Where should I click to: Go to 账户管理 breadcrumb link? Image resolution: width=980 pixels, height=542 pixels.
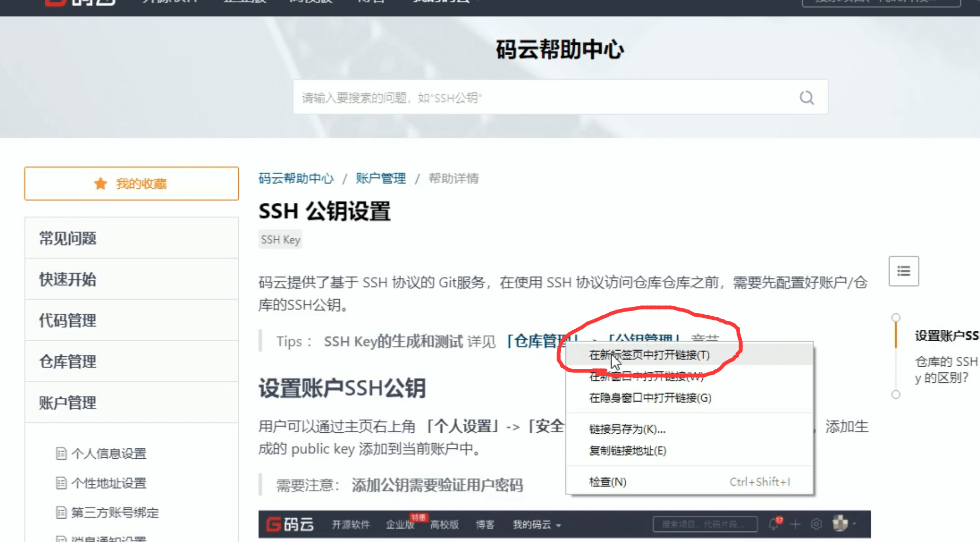pos(381,178)
